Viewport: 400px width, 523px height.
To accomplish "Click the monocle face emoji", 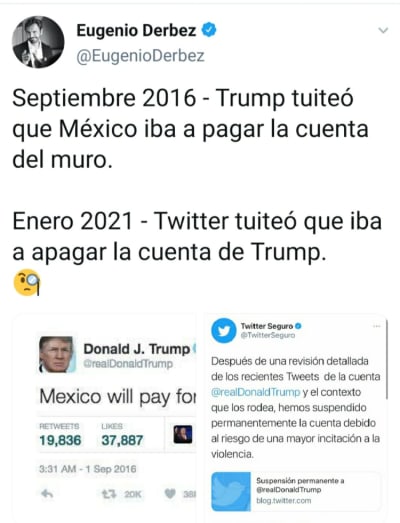I will (27, 282).
